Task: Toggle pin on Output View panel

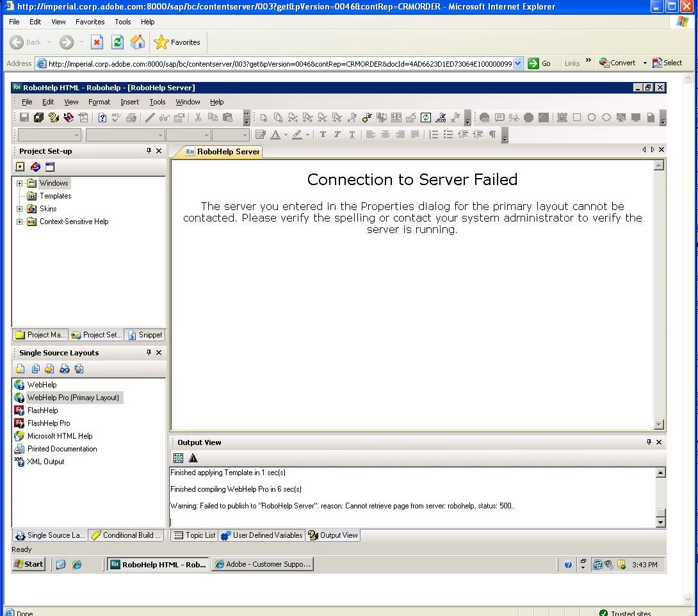Action: [649, 442]
